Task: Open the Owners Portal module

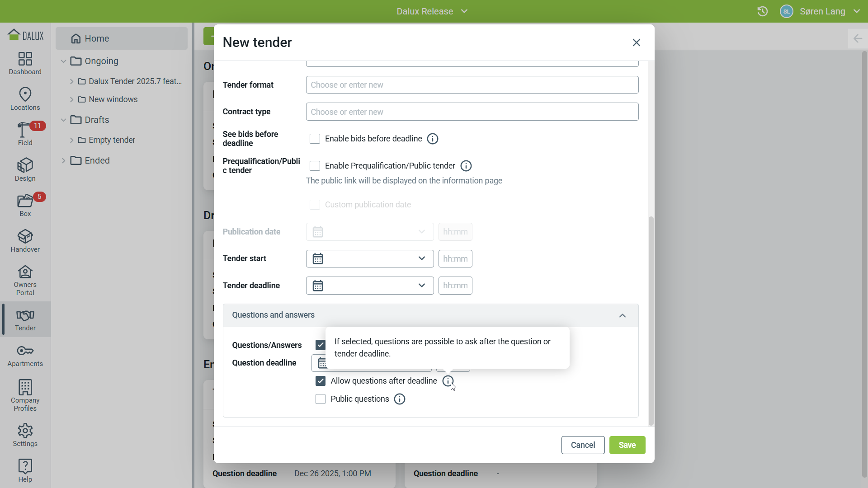Action: 25,280
